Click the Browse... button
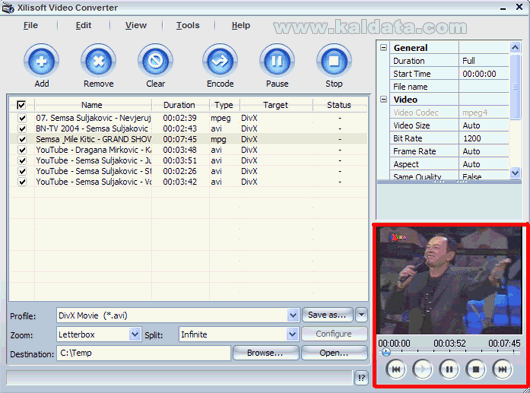This screenshot has height=393, width=530. (x=266, y=353)
